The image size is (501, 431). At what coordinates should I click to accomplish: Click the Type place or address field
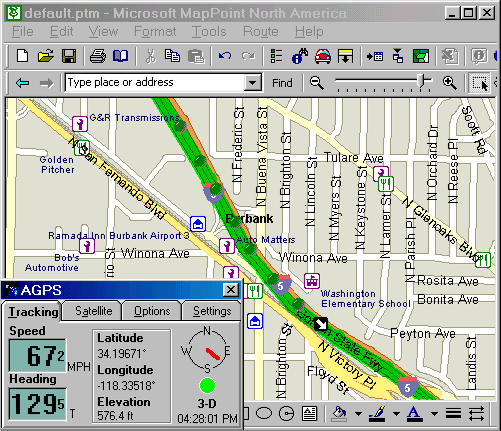click(x=155, y=83)
